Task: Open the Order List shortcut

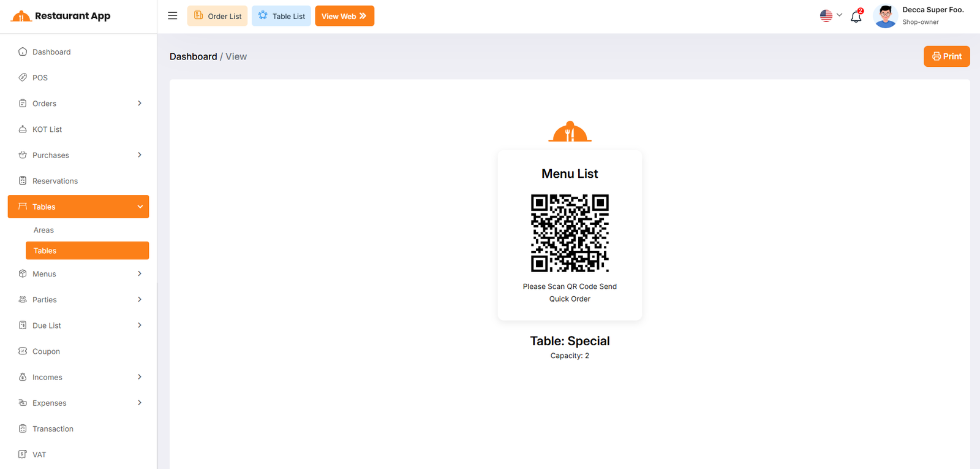Action: click(217, 16)
